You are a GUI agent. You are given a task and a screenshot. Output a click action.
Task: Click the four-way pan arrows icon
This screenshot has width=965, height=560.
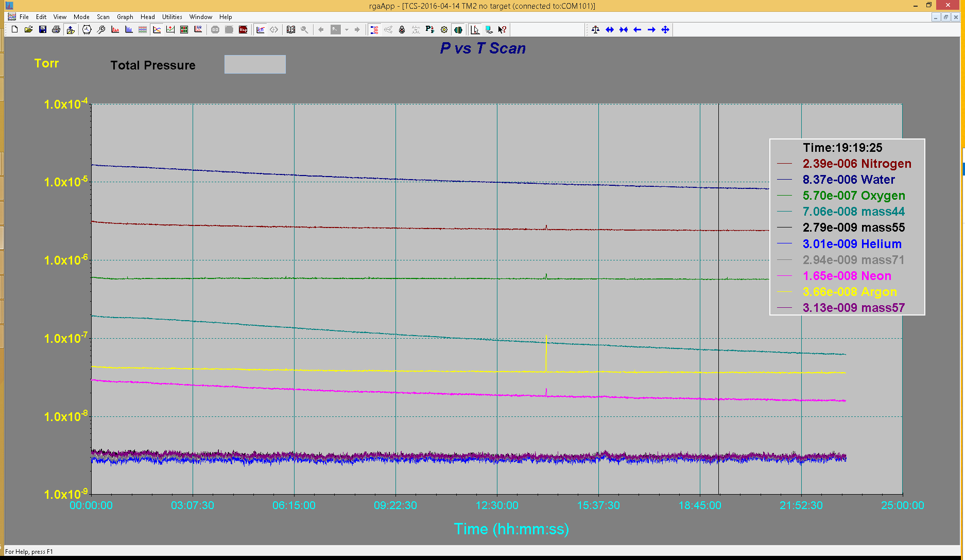(x=665, y=30)
